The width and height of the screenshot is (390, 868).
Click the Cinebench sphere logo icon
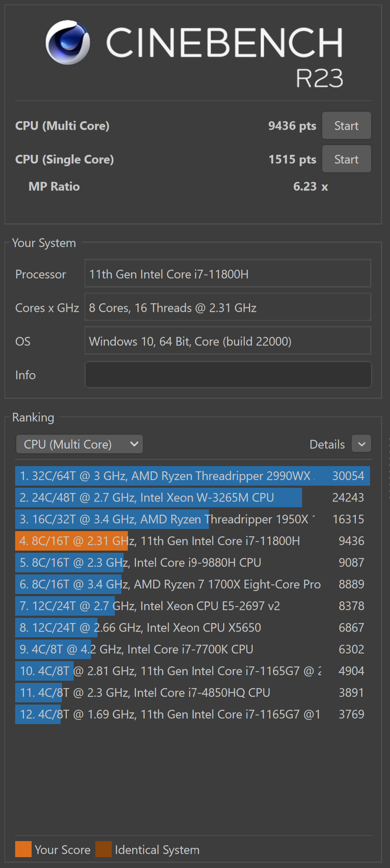point(68,42)
